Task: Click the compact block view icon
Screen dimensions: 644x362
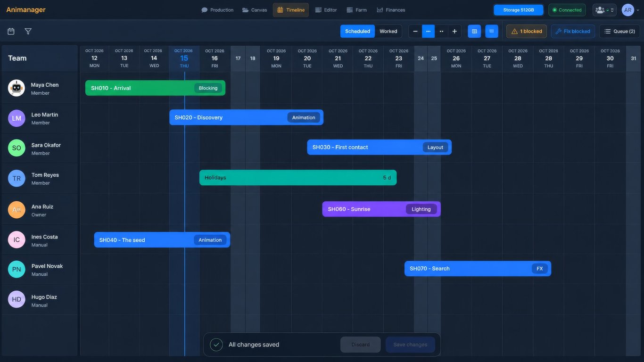Action: click(x=492, y=31)
